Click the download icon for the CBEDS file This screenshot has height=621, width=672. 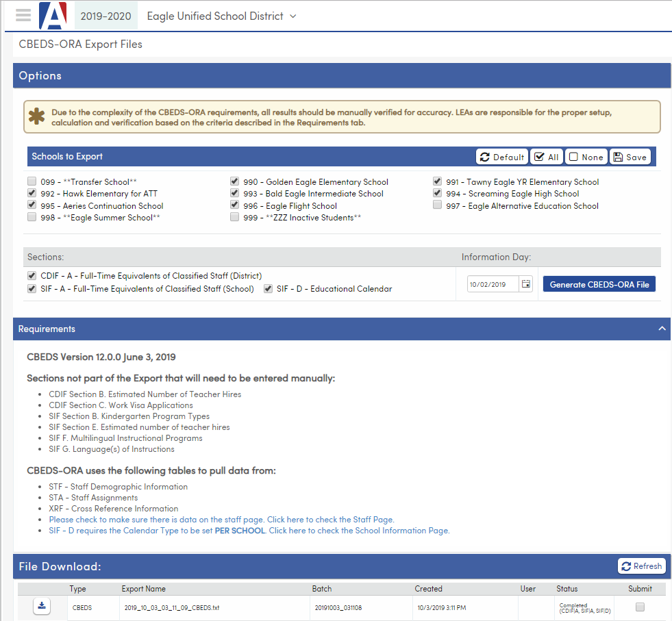click(x=41, y=607)
